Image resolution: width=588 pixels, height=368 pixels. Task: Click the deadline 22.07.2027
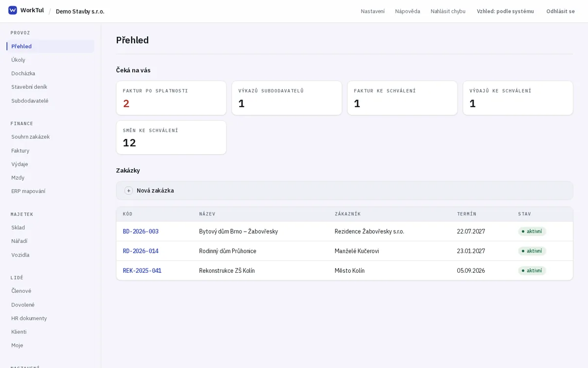click(471, 232)
